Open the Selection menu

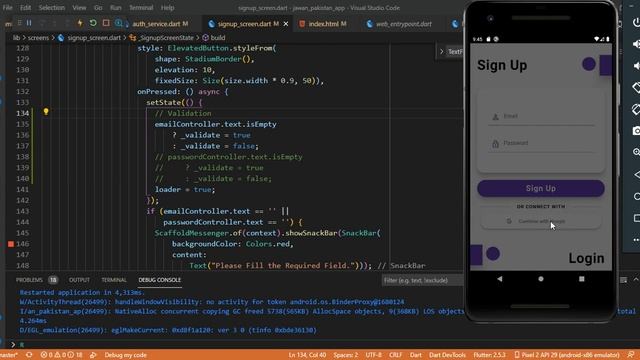point(51,8)
